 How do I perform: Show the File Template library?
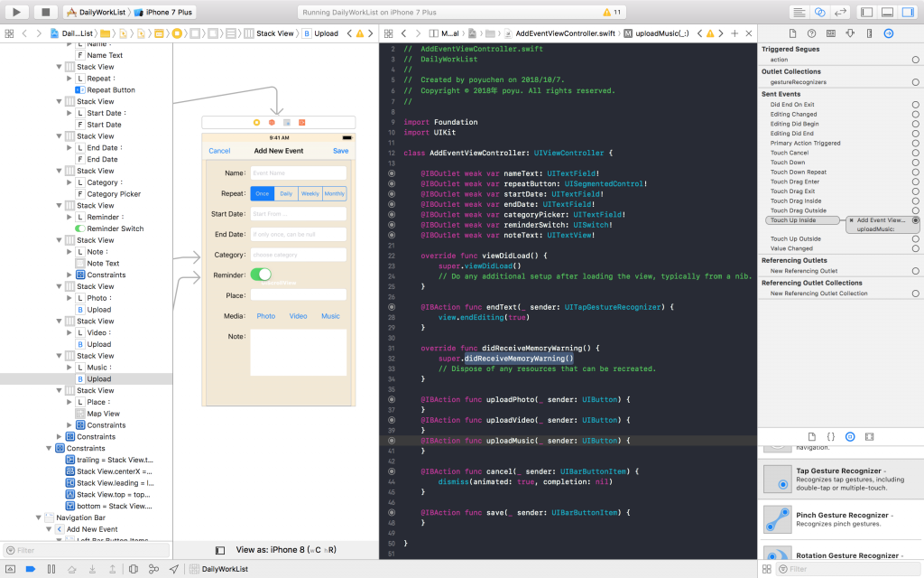(x=812, y=437)
